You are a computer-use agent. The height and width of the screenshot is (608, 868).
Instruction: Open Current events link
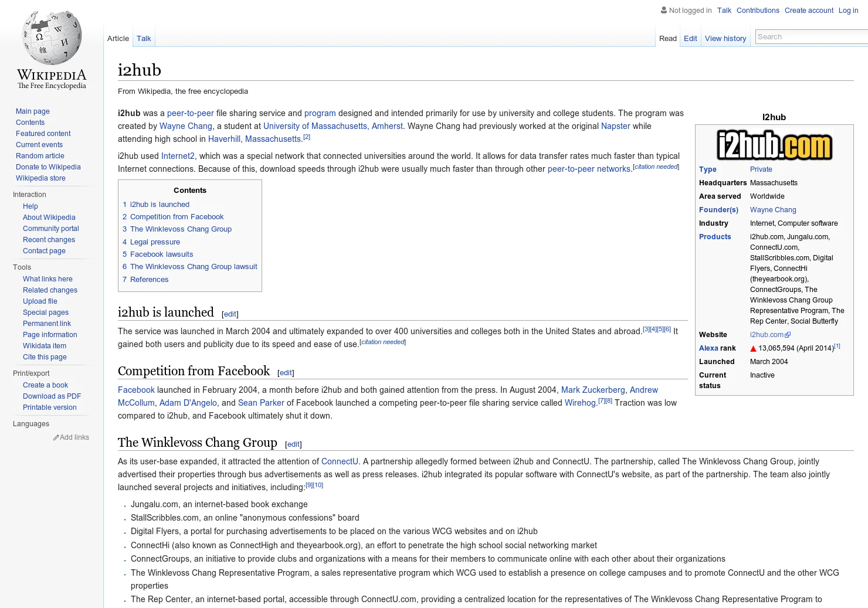point(39,145)
